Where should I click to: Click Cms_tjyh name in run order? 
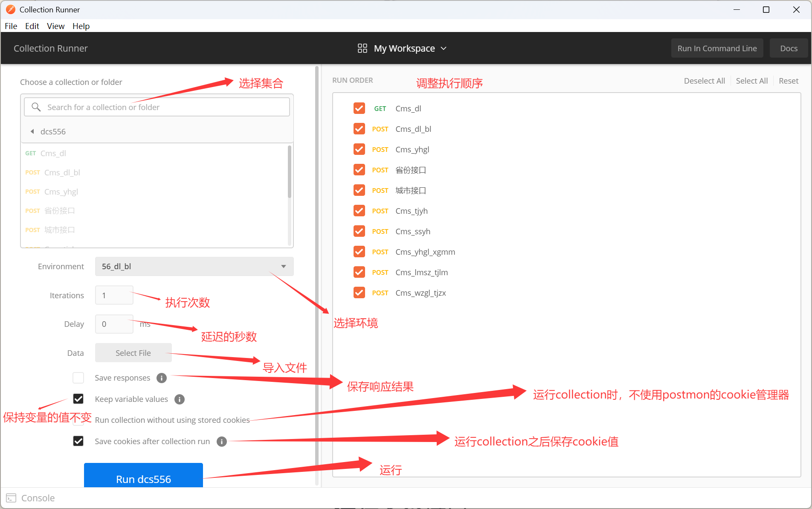412,211
